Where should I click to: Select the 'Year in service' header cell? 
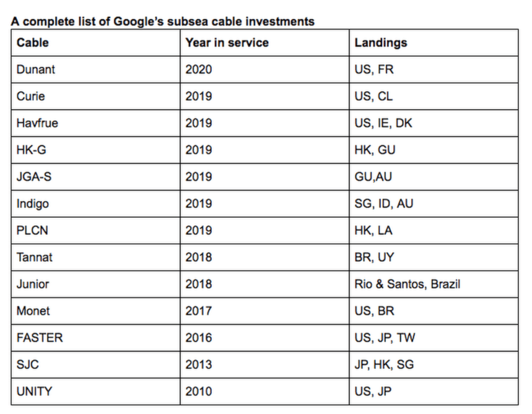pyautogui.click(x=227, y=43)
